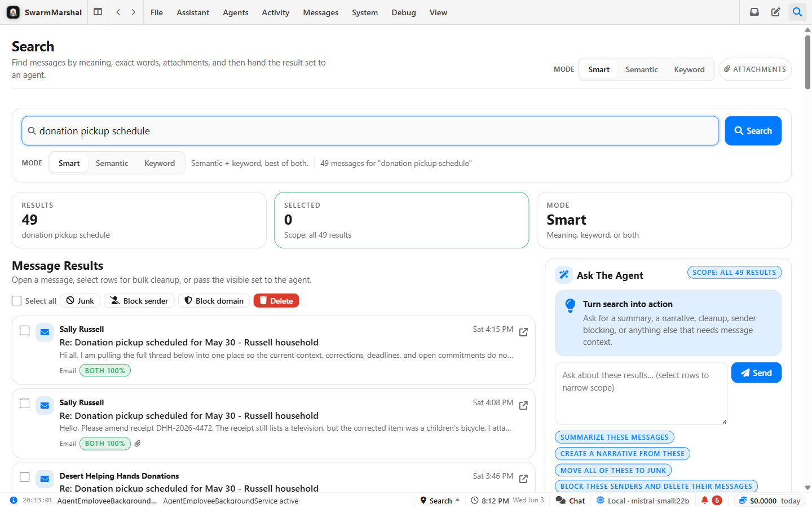812x508 pixels.
Task: Go forward with the right chevron
Action: coord(134,12)
